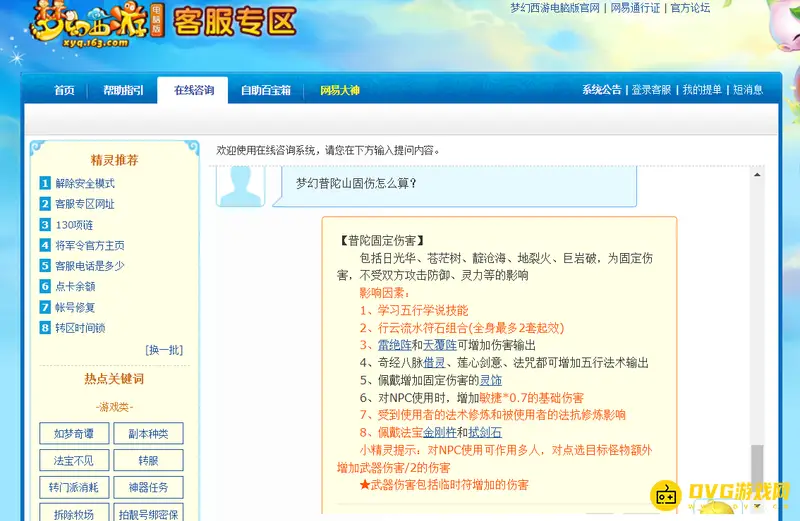
Task: Click the 如梦奇谭 keyword button
Action: pos(74,434)
